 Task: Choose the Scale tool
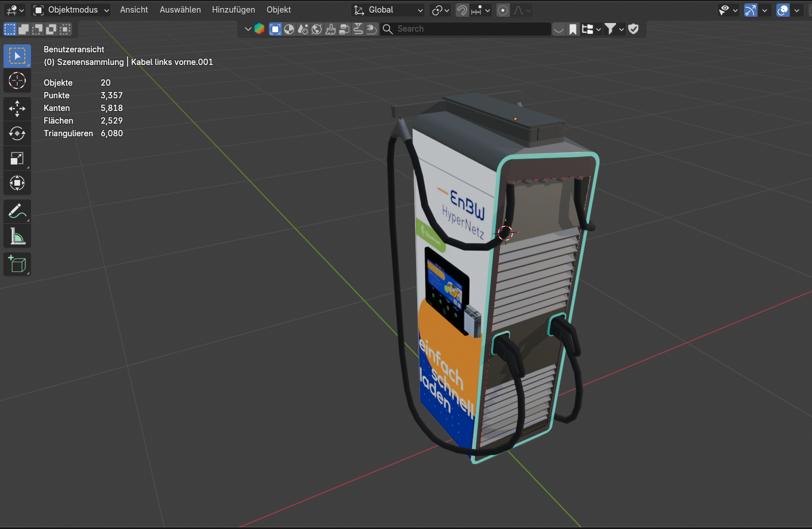coord(17,159)
